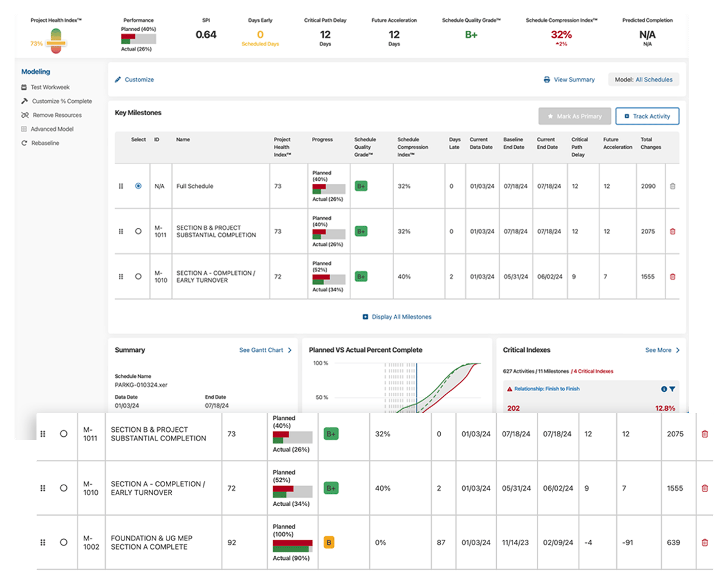
Task: Click the Advanced Model grid icon
Action: (x=24, y=129)
